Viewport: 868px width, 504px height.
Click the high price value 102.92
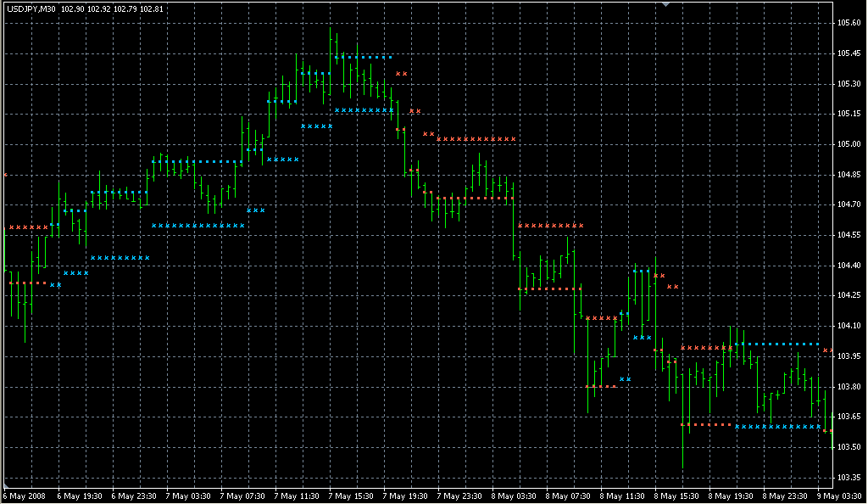(98, 9)
